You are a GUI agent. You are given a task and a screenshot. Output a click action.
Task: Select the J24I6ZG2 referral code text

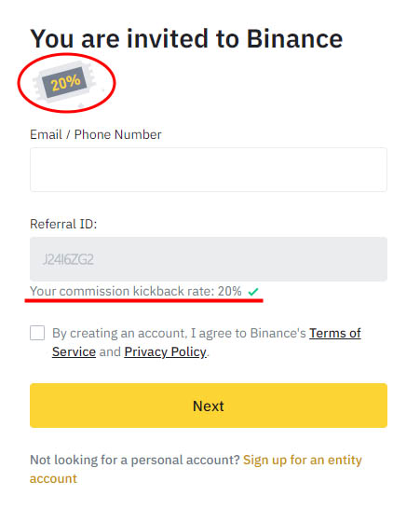coord(68,259)
